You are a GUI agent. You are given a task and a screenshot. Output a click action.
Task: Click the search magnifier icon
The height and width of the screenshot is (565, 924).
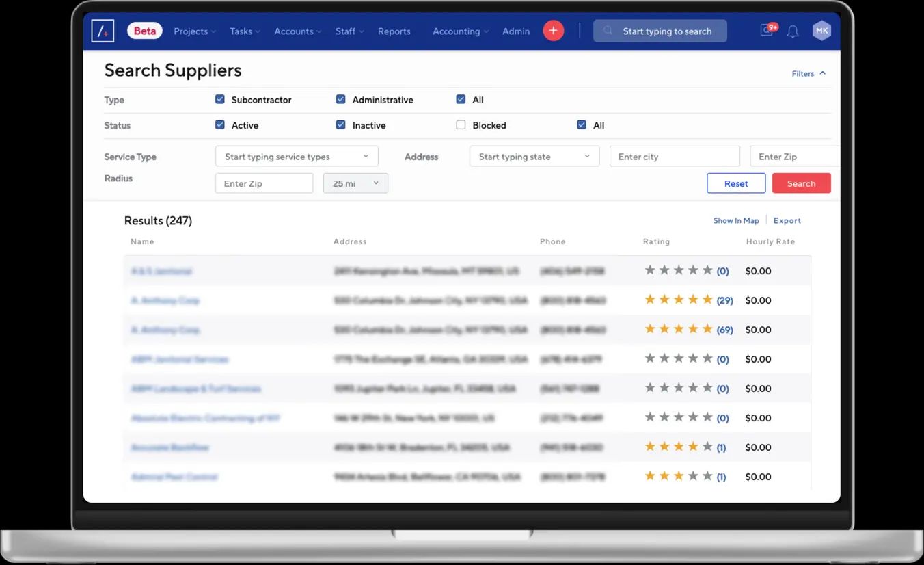click(x=608, y=31)
